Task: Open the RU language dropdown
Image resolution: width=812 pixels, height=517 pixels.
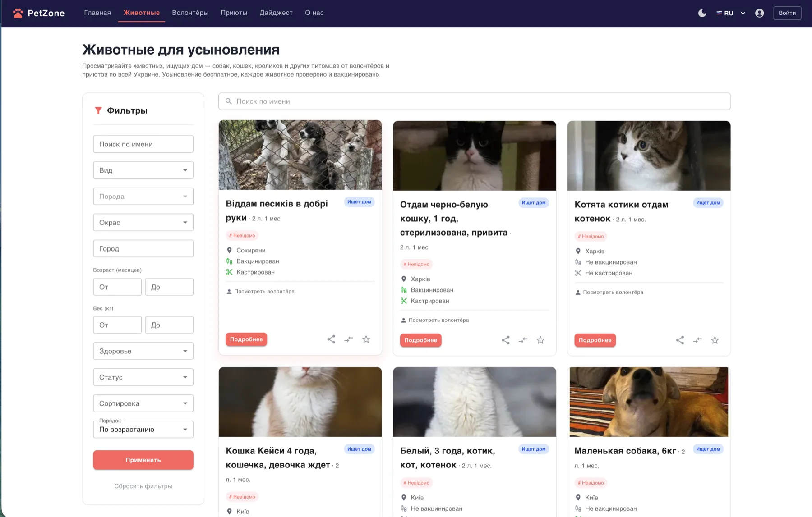Action: pos(731,13)
